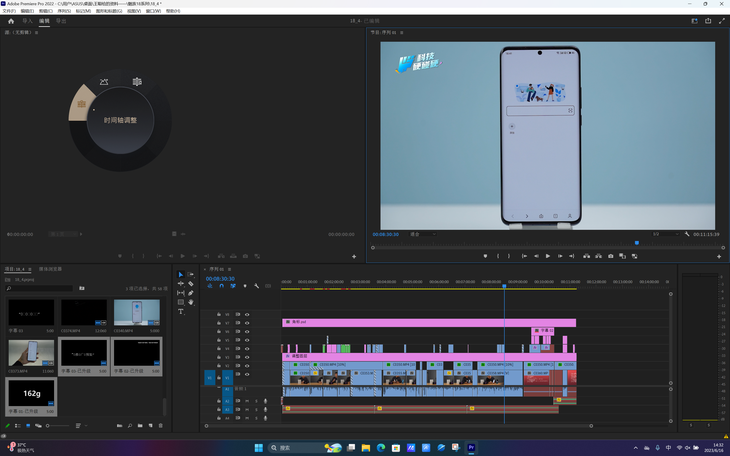Viewport: 730px width, 456px height.
Task: Switch project panel to freeform view
Action: pos(38,426)
